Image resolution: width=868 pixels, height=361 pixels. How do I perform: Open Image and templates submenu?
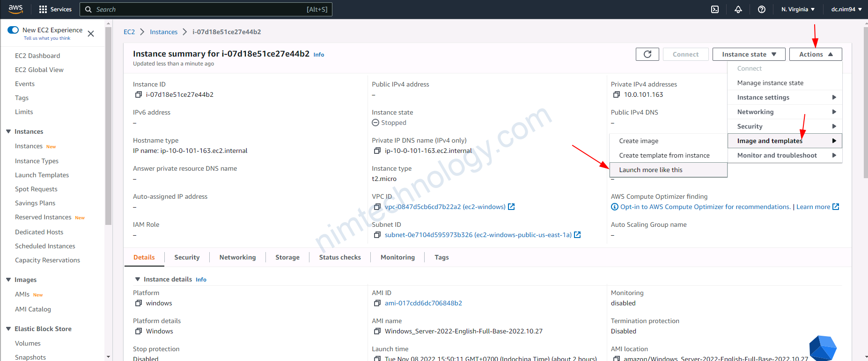pyautogui.click(x=785, y=141)
